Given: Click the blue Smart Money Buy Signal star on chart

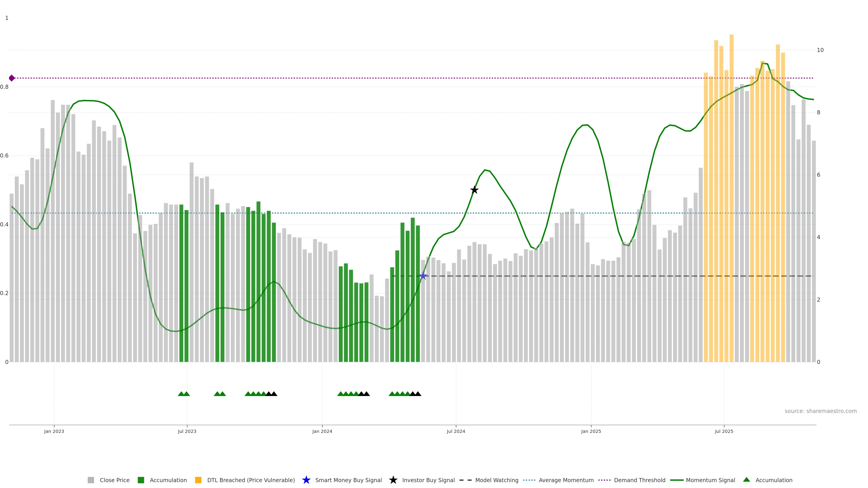Looking at the screenshot, I should pyautogui.click(x=423, y=276).
